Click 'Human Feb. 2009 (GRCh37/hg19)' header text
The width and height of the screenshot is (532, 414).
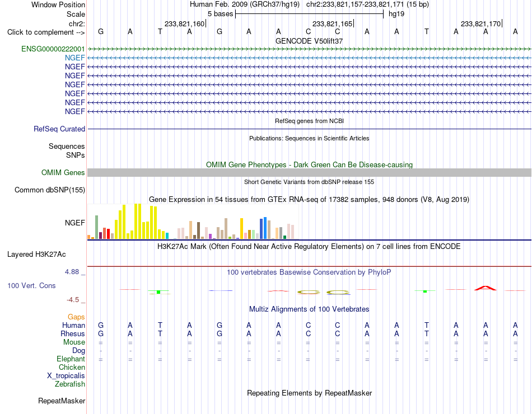coord(244,4)
